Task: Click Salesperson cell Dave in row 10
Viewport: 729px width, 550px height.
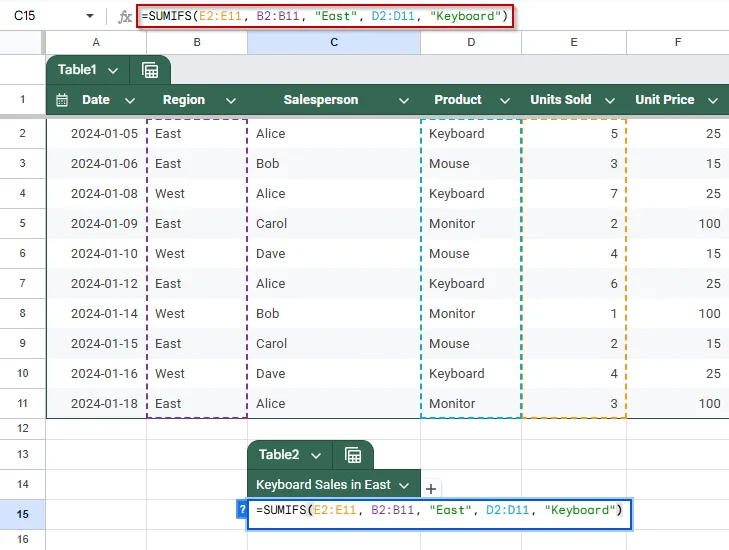Action: tap(334, 374)
